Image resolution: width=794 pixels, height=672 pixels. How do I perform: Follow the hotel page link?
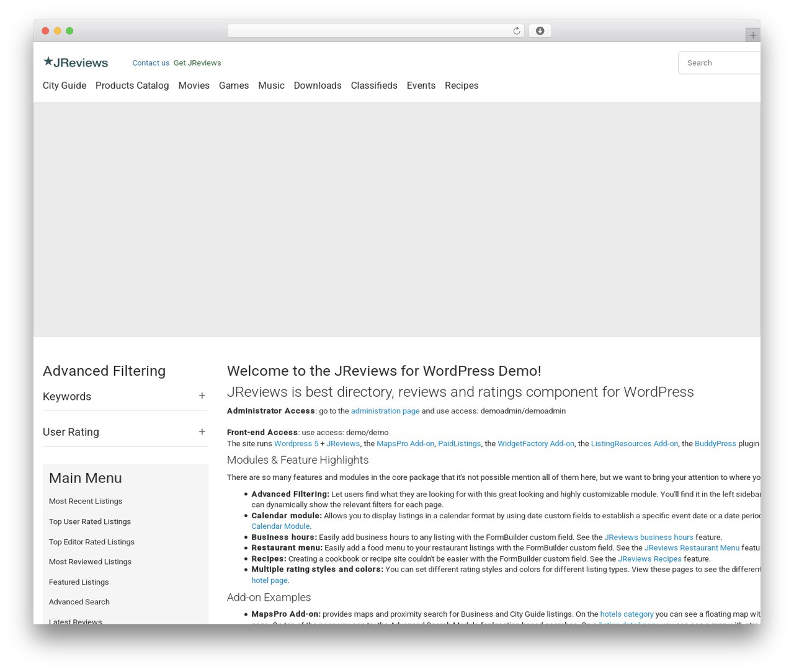click(x=269, y=581)
